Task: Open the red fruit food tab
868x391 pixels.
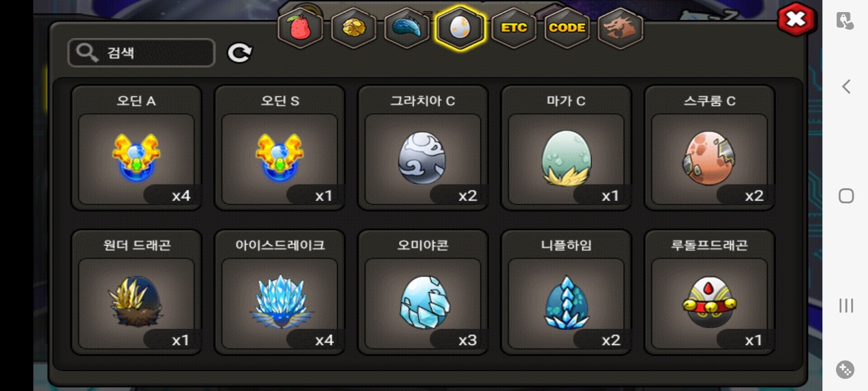Action: (300, 28)
